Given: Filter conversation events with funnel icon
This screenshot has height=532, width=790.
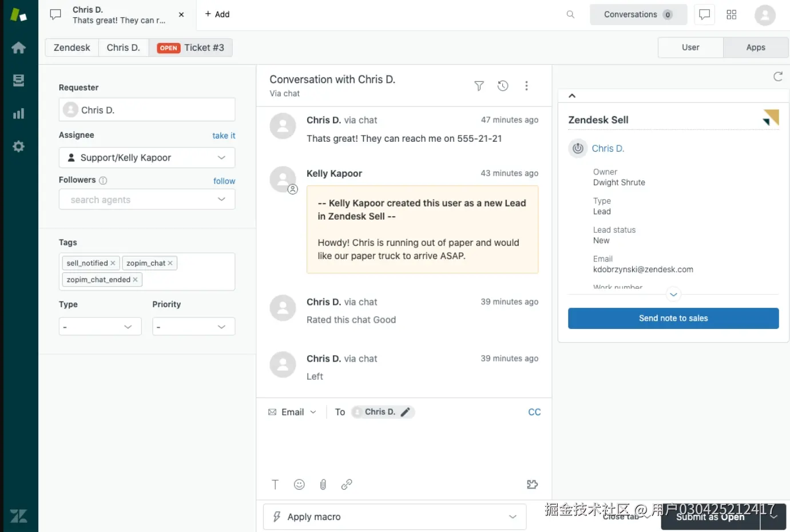Looking at the screenshot, I should point(479,86).
